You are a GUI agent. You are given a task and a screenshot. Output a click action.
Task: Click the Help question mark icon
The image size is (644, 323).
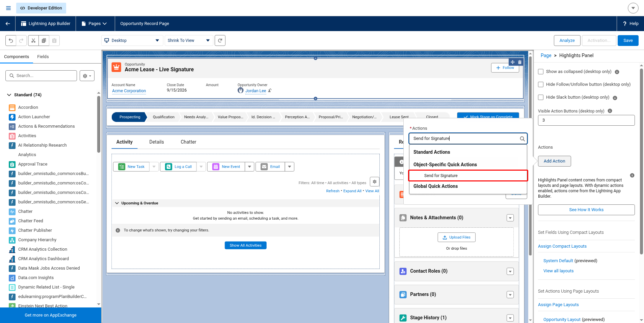pyautogui.click(x=625, y=24)
